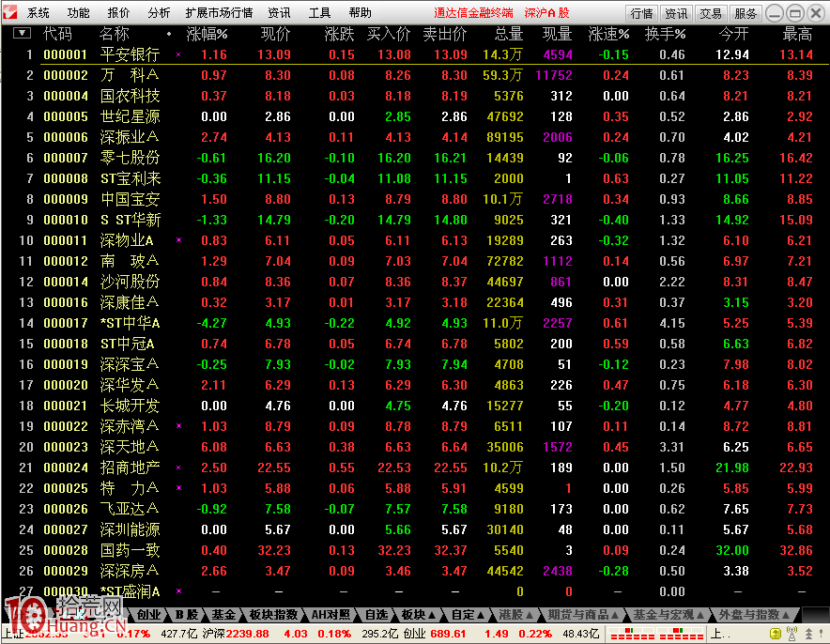The height and width of the screenshot is (644, 830).
Task: Select the 中国宝安 stock name
Action: pos(130,199)
